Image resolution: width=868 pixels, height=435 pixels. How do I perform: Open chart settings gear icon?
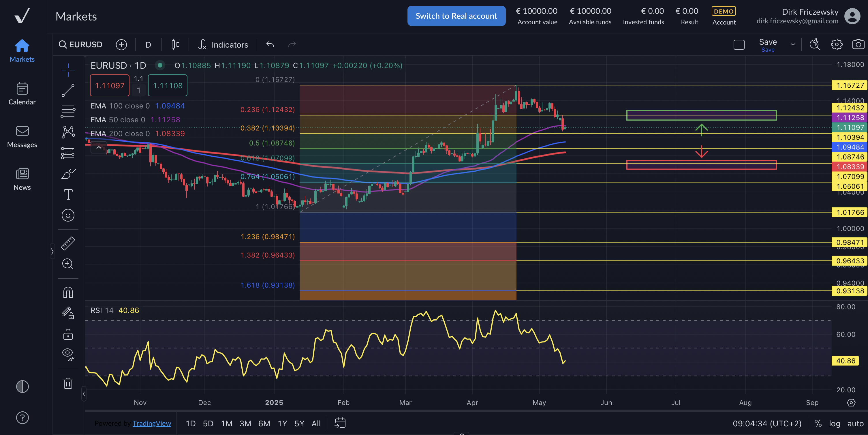click(836, 44)
